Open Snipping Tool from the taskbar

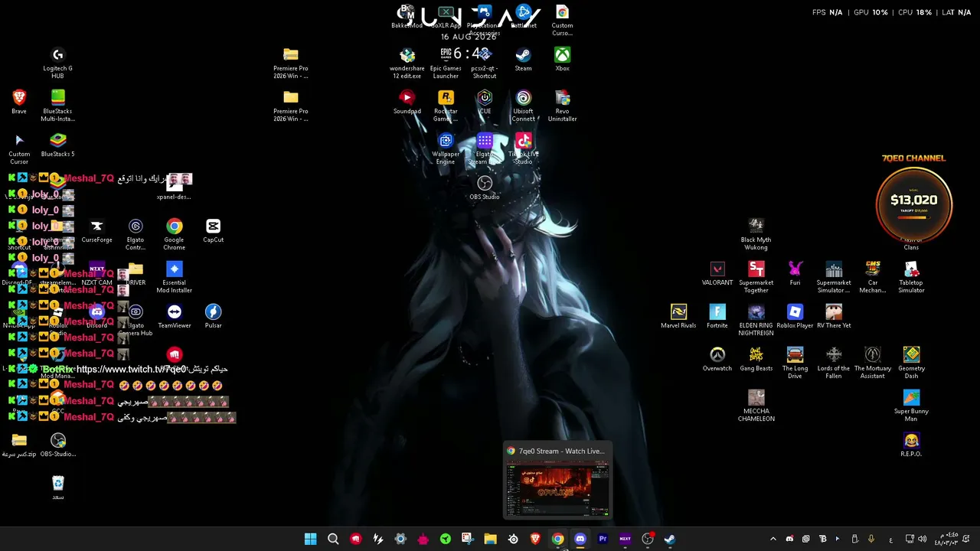point(468,539)
